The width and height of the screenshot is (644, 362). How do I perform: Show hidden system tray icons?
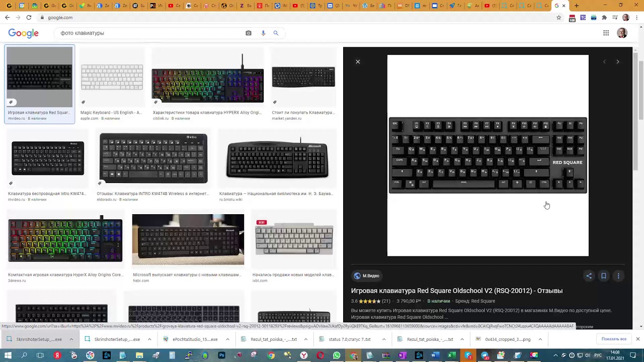(x=556, y=355)
